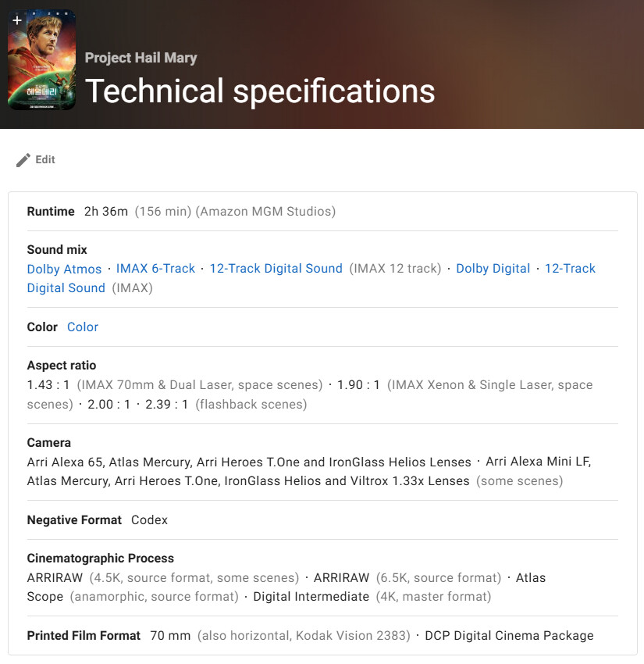Screen dimensions: 644x664
Task: Click the Negative Format label
Action: coord(74,520)
